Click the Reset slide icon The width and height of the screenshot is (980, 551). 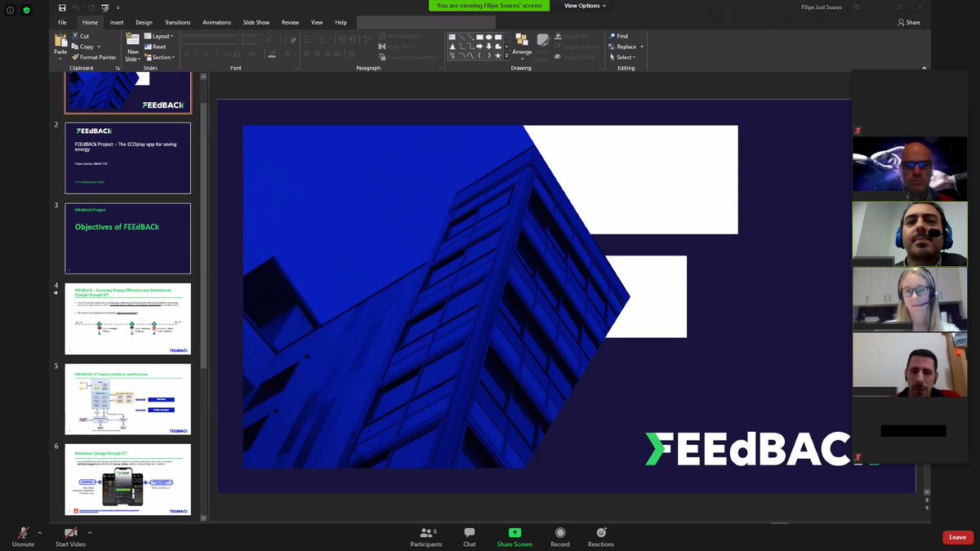pyautogui.click(x=147, y=46)
